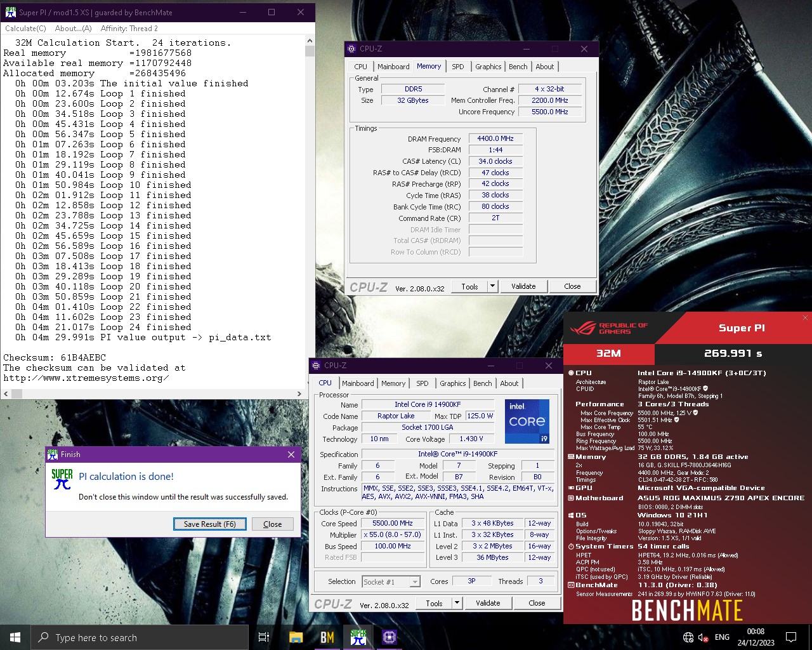Open File Explorer from the taskbar
The height and width of the screenshot is (650, 812).
click(x=296, y=637)
